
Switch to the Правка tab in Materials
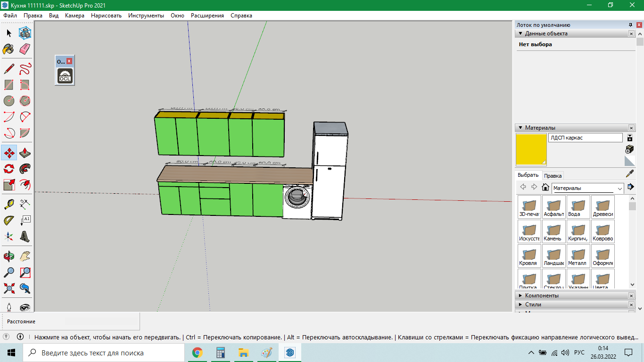553,175
